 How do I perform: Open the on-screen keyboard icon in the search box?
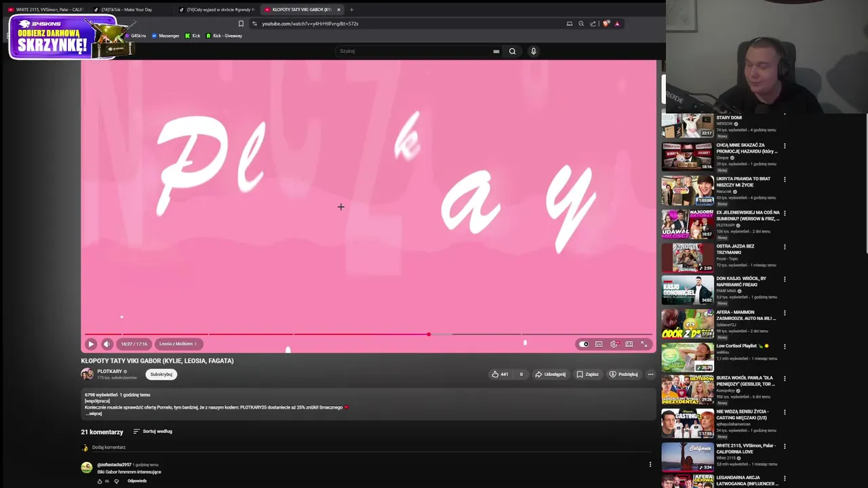tap(496, 51)
